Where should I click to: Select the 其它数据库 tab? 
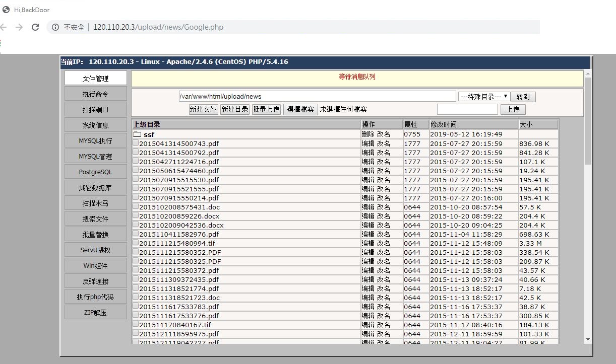click(96, 188)
